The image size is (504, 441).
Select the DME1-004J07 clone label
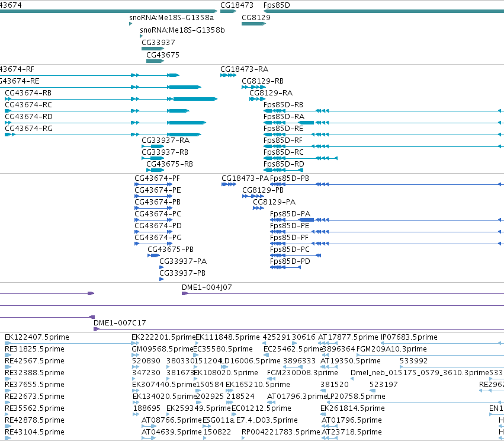point(207,288)
